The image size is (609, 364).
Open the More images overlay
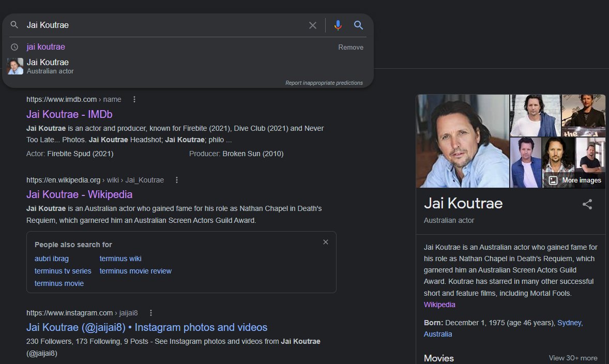click(576, 180)
